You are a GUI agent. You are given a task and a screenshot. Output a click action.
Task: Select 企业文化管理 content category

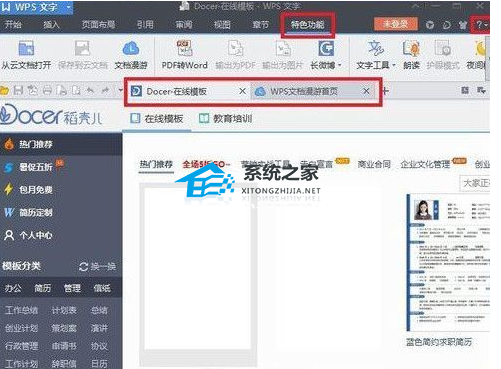[x=425, y=164]
